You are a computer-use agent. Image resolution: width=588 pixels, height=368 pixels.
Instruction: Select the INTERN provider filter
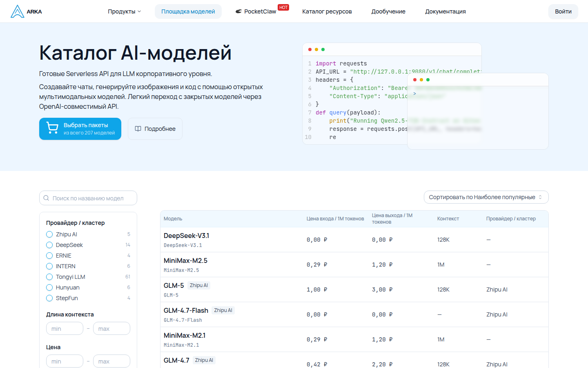point(49,266)
